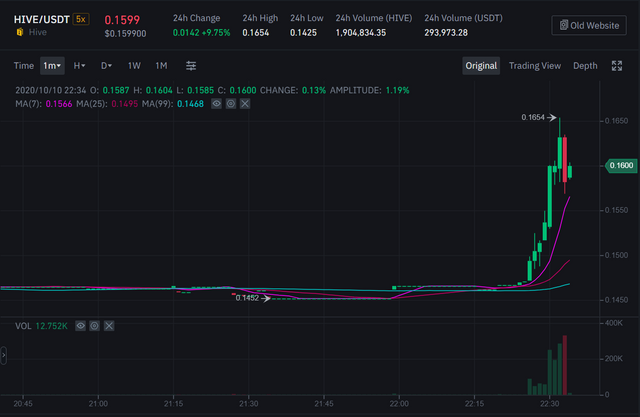The image size is (640, 417).
Task: Remove the MA indicator with X
Action: tap(245, 104)
